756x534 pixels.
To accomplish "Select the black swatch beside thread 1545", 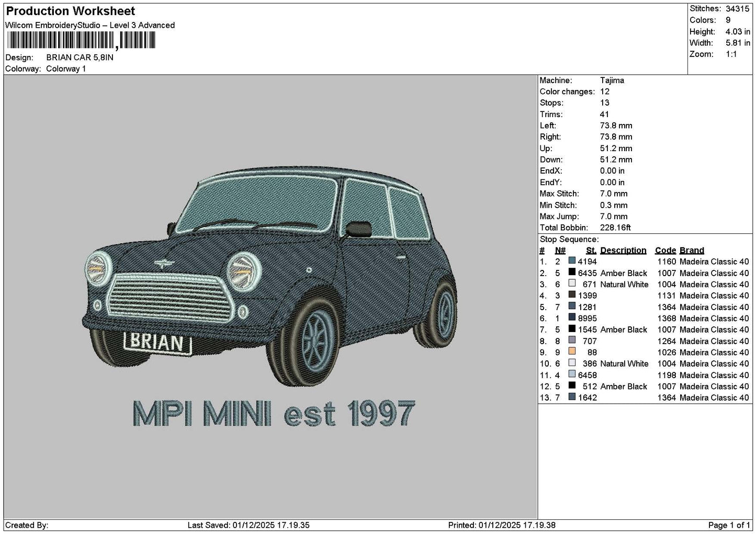I will 572,329.
